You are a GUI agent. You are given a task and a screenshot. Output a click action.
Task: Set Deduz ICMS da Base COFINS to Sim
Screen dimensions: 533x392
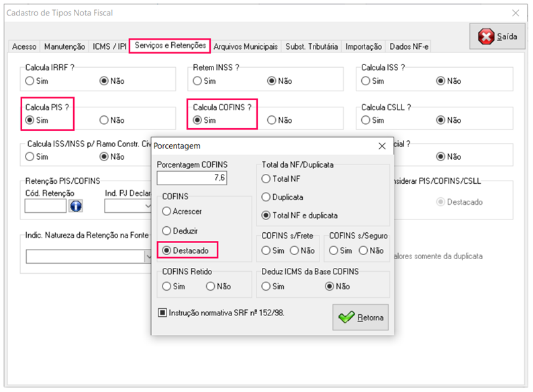266,287
